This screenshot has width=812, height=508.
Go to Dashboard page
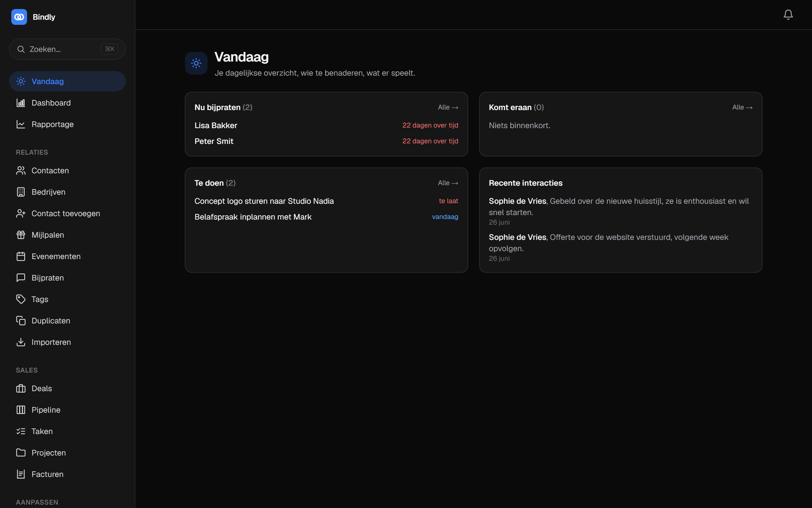[67, 103]
